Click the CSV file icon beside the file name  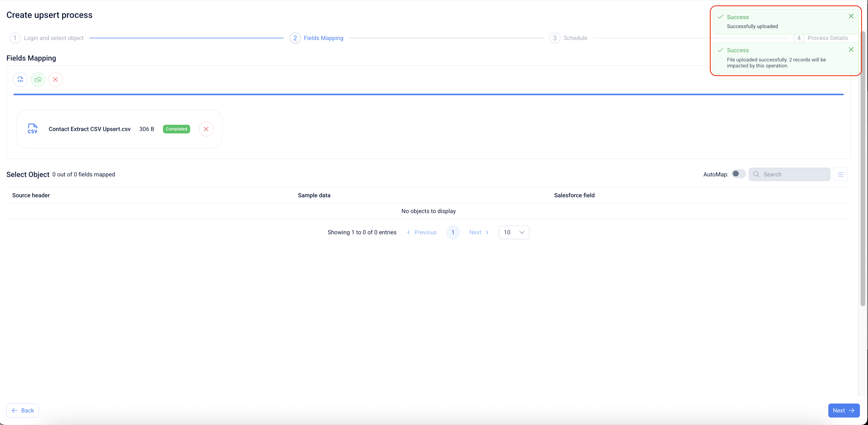click(32, 129)
